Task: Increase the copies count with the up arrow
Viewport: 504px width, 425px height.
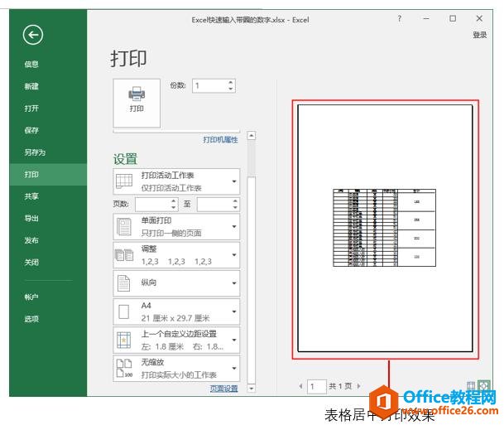Action: coord(230,82)
